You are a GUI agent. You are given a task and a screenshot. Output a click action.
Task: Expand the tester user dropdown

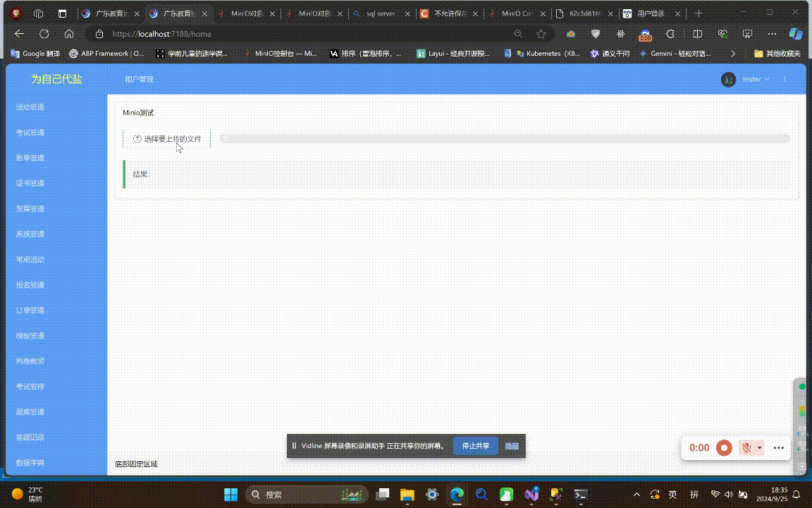[x=756, y=79]
